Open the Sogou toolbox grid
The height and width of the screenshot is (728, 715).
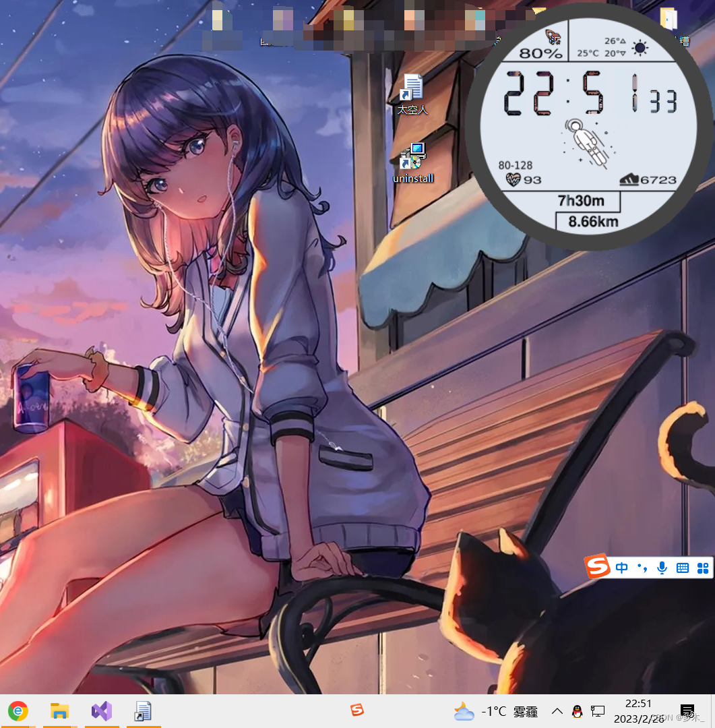pyautogui.click(x=703, y=568)
